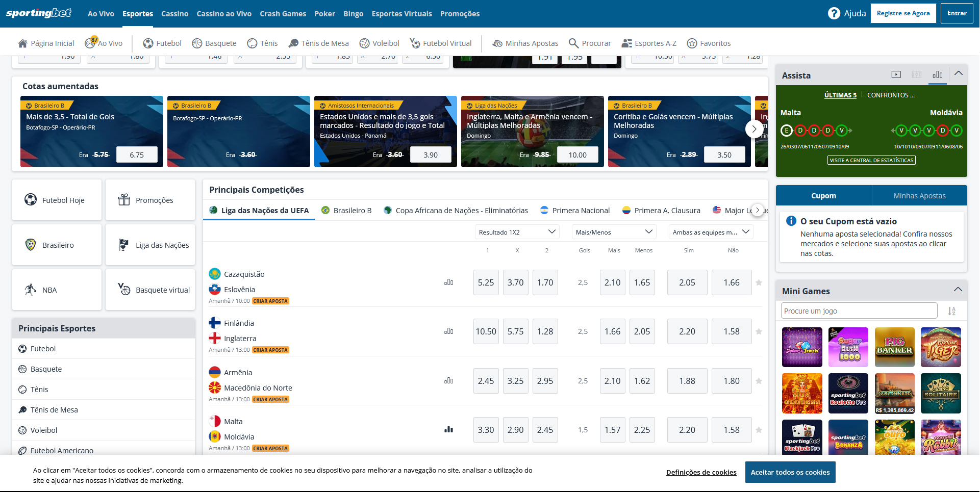Open Futebol Hoje quick link tile

point(57,200)
